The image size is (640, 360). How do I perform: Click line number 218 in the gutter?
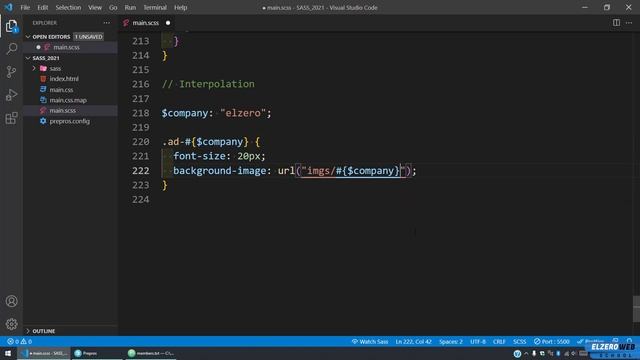click(x=140, y=113)
